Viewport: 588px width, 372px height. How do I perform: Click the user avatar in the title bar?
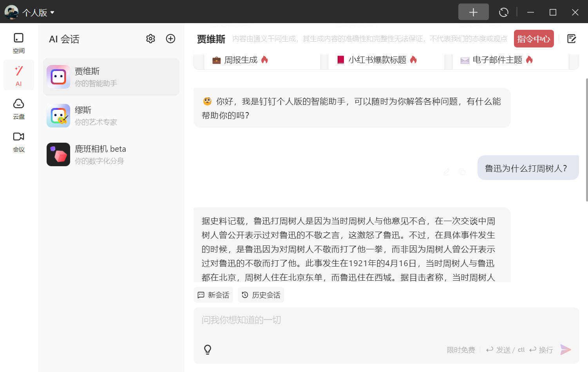[x=11, y=12]
